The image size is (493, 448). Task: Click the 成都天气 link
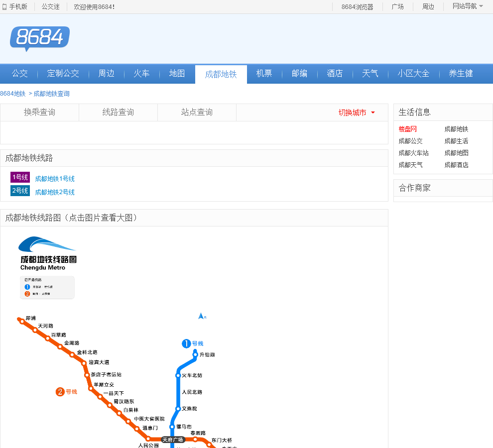pyautogui.click(x=410, y=165)
